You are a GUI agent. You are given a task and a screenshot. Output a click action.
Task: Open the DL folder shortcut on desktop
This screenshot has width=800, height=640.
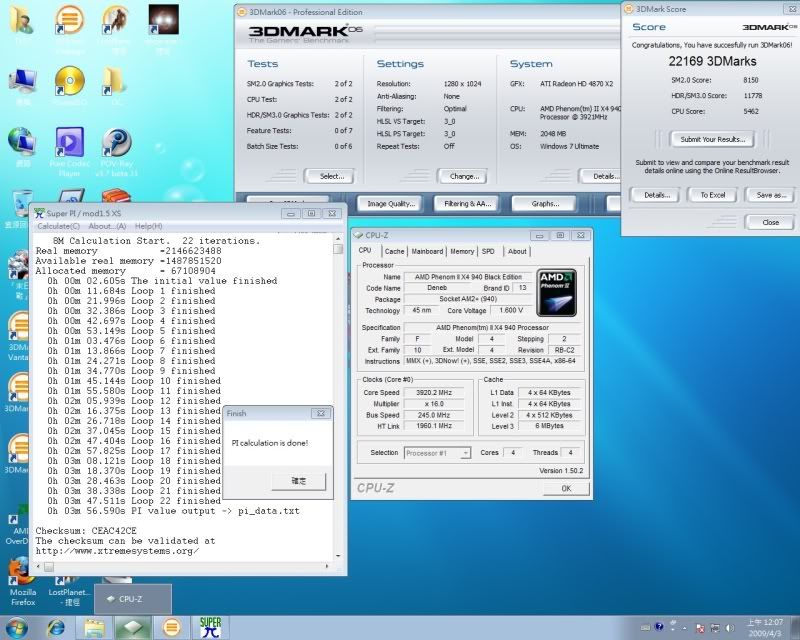(x=114, y=82)
